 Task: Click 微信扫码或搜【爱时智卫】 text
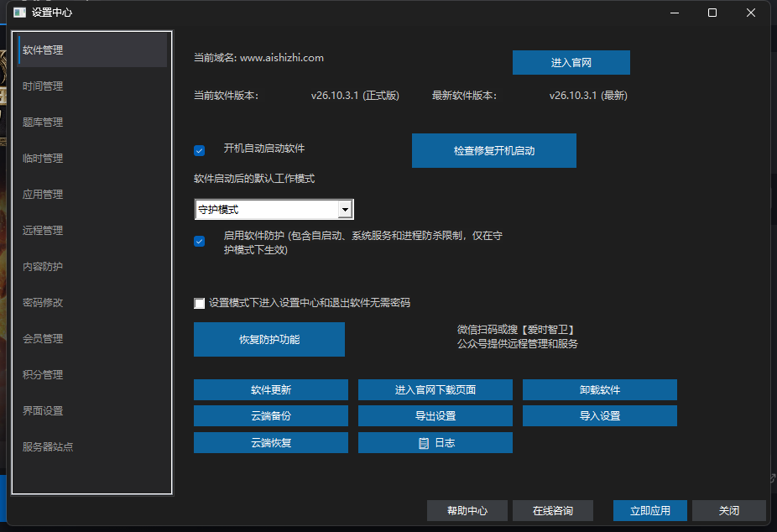pyautogui.click(x=515, y=330)
